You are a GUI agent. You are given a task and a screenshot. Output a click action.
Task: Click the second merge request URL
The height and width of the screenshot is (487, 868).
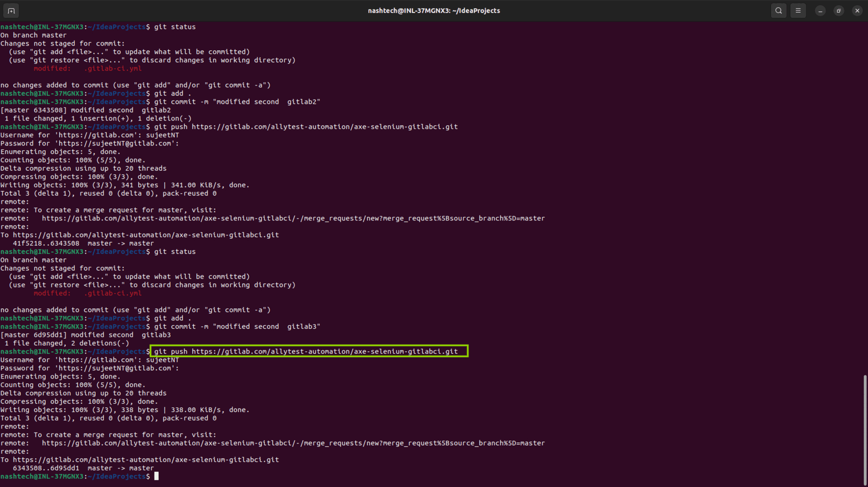[x=293, y=443]
